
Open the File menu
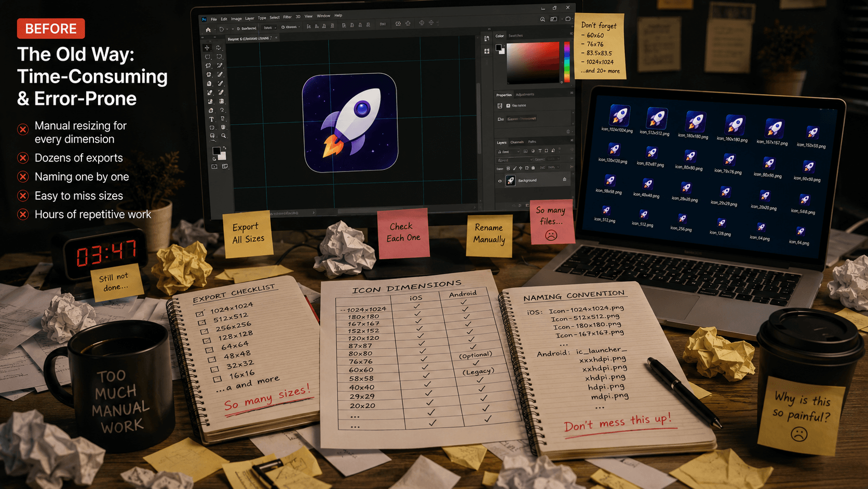click(214, 19)
